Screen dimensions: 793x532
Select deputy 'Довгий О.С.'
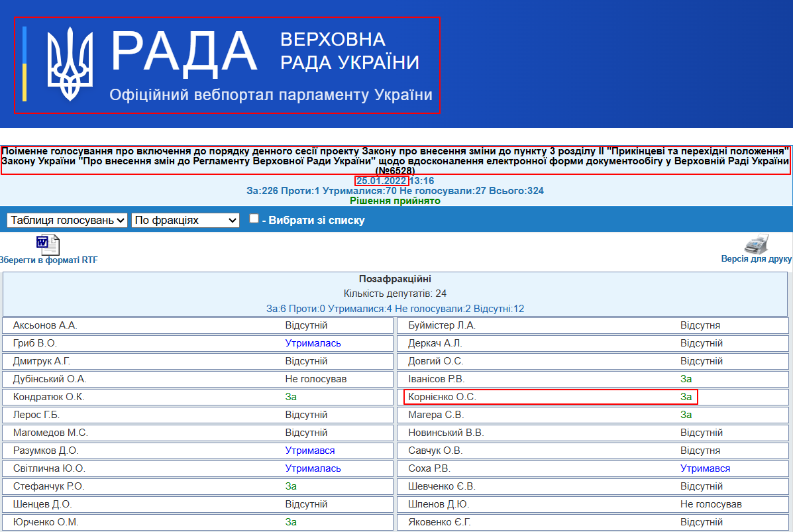[x=435, y=361]
